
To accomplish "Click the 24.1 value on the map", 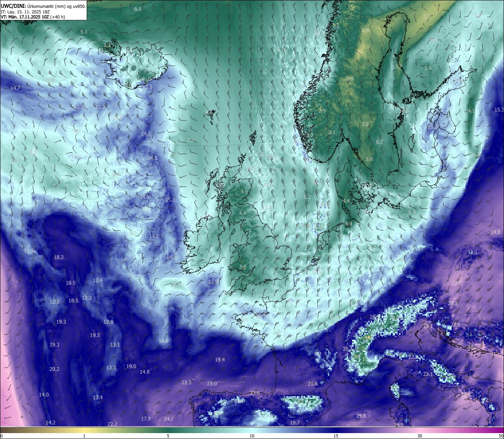I will click(169, 419).
